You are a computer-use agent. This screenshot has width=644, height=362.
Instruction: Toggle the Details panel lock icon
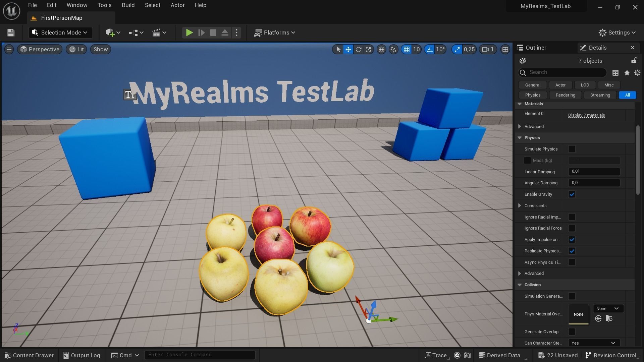(x=634, y=61)
